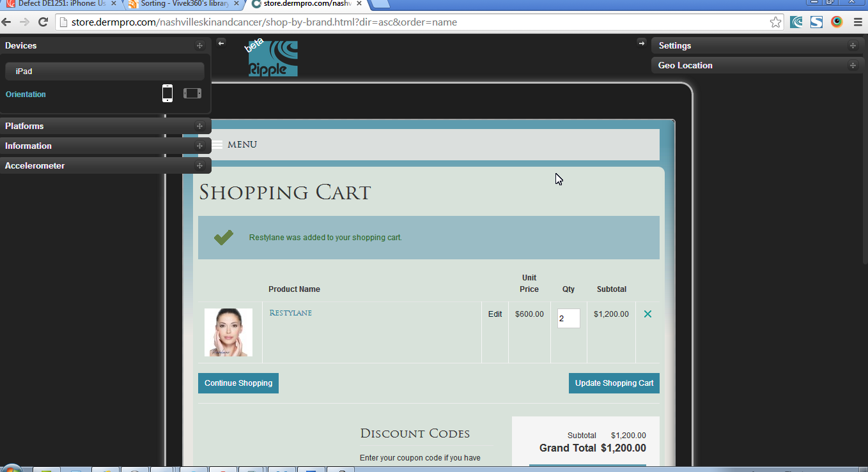This screenshot has width=868, height=472.
Task: Collapse the Devices panel
Action: coord(105,46)
